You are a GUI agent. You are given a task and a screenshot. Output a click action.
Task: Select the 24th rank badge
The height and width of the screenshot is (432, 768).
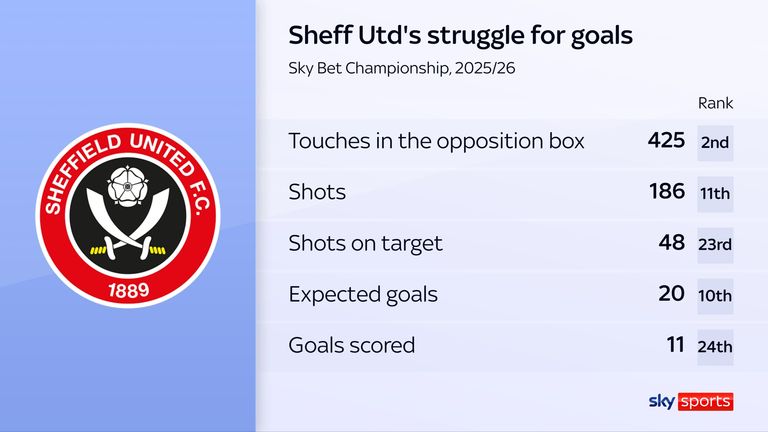pos(715,346)
